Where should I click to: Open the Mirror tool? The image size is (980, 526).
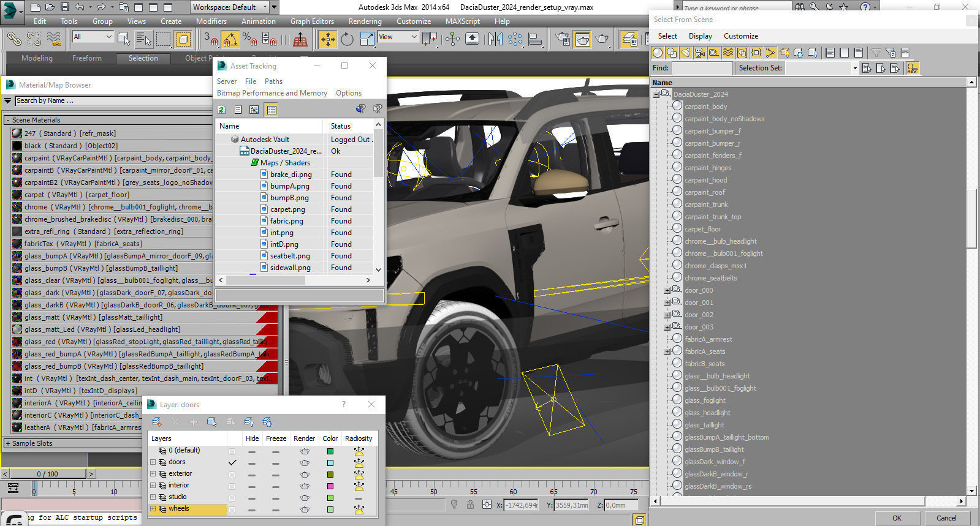click(495, 40)
